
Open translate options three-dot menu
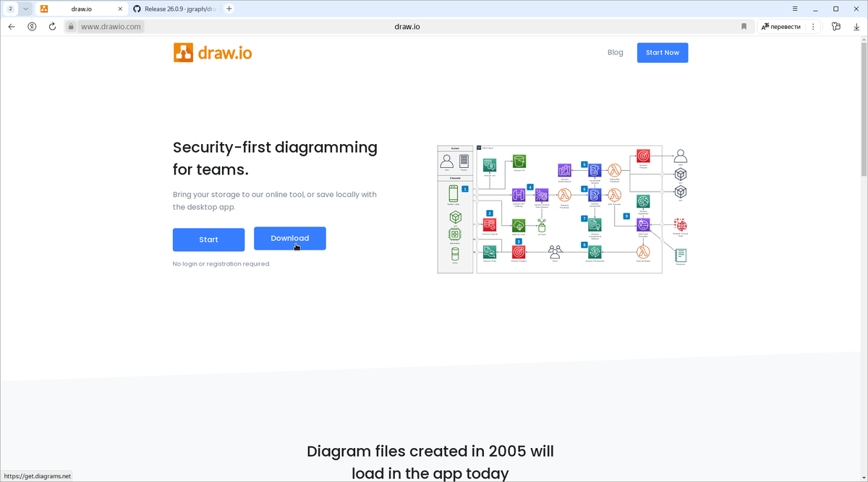[814, 27]
